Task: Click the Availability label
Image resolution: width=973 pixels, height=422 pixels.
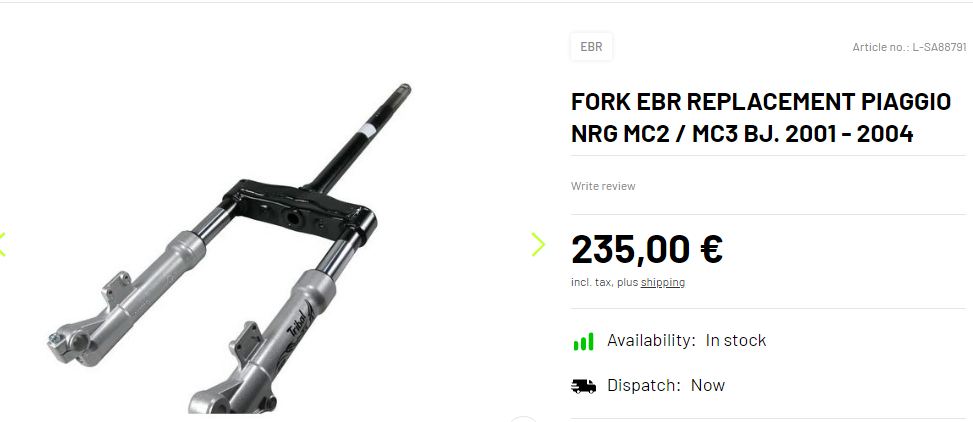Action: (652, 341)
